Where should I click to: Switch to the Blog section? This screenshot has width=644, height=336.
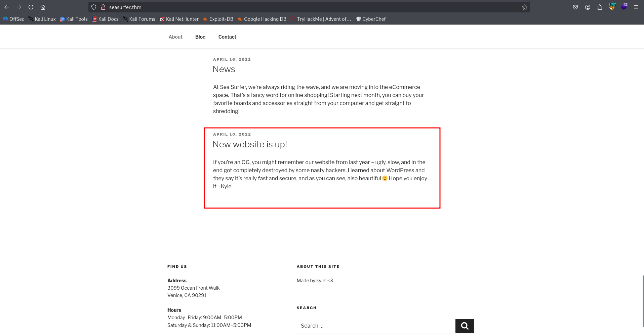200,37
